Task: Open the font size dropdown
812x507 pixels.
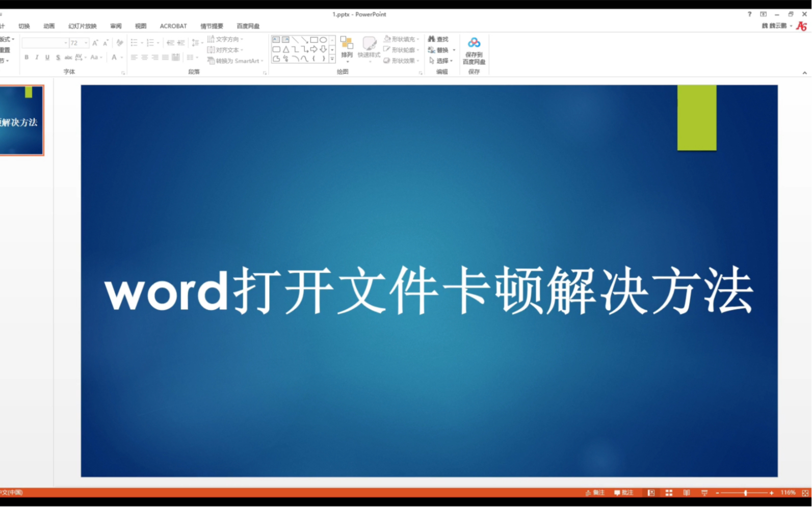Action: pyautogui.click(x=86, y=43)
